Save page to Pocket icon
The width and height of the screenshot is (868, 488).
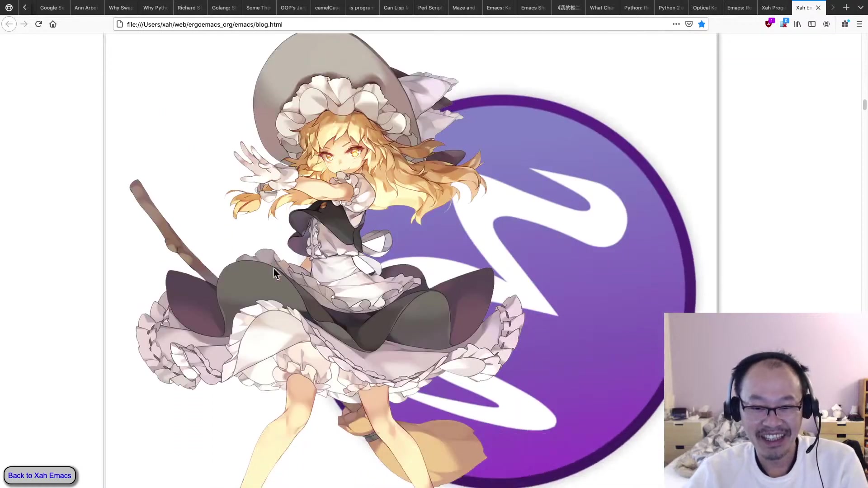tap(689, 24)
